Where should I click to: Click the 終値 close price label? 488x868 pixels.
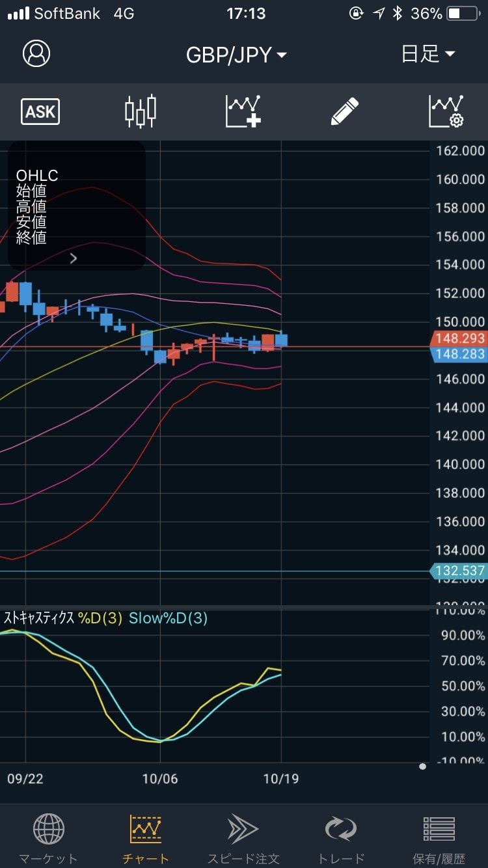pos(31,237)
